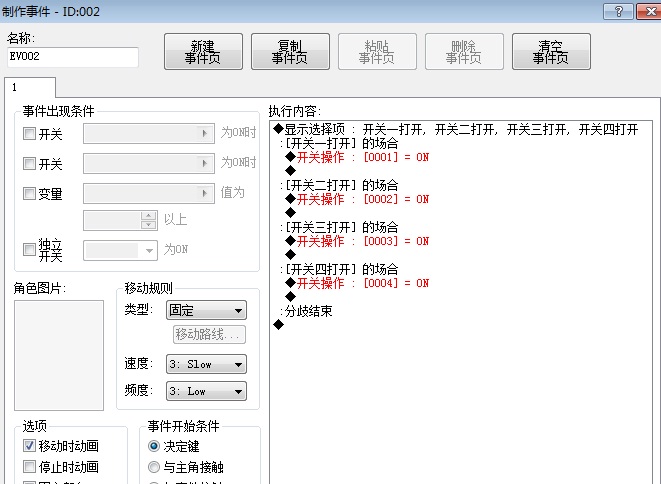Select the [开关二打开] 的场合 line
The image size is (661, 484).
tap(339, 185)
